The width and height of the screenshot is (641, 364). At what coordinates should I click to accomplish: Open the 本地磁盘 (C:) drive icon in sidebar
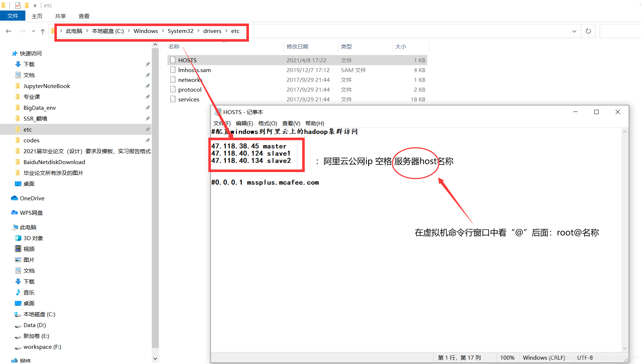point(18,314)
